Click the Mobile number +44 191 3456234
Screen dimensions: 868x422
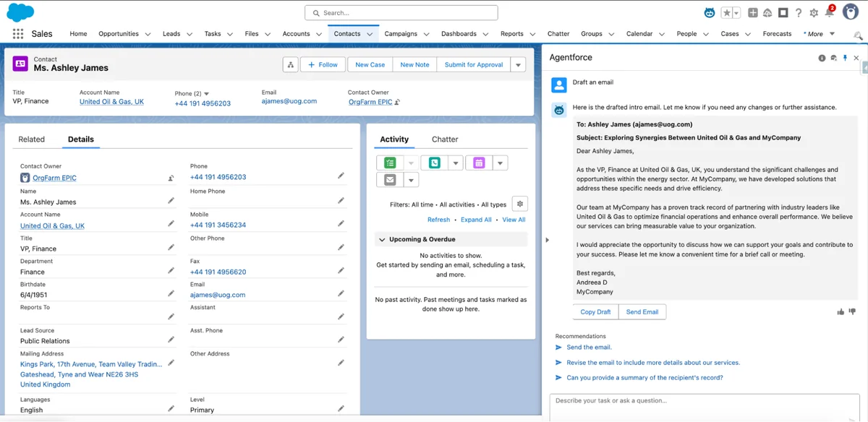coord(218,225)
